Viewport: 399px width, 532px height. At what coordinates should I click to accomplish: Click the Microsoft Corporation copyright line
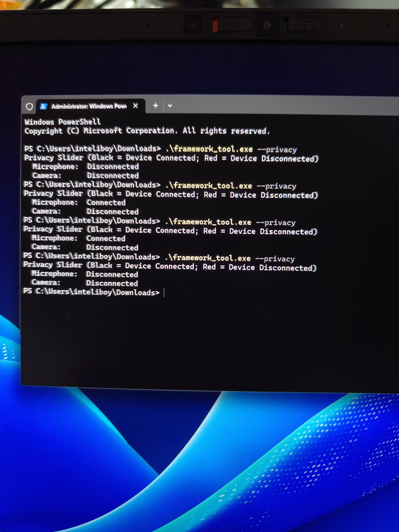(147, 131)
